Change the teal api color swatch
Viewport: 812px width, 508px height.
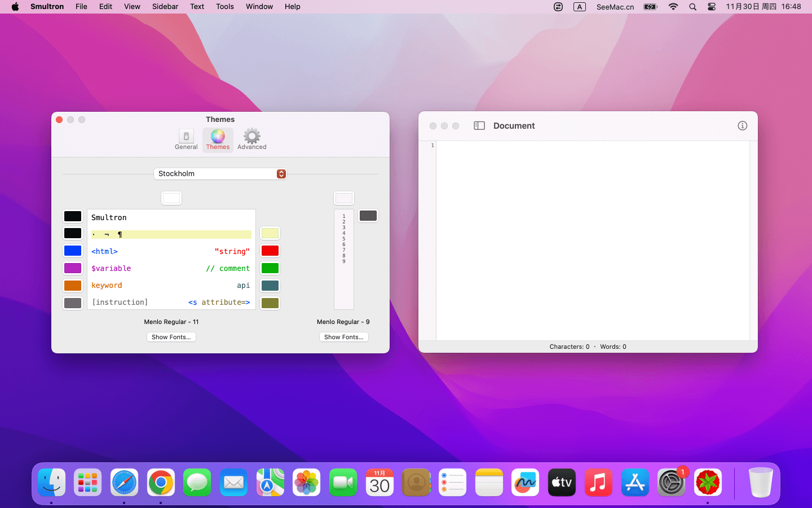pyautogui.click(x=270, y=286)
